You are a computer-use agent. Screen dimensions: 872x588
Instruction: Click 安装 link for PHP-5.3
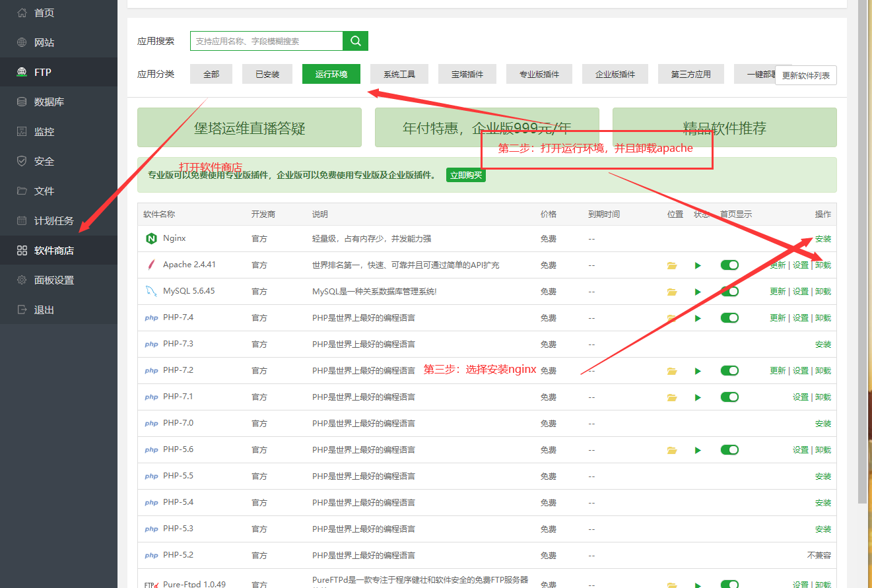click(823, 529)
